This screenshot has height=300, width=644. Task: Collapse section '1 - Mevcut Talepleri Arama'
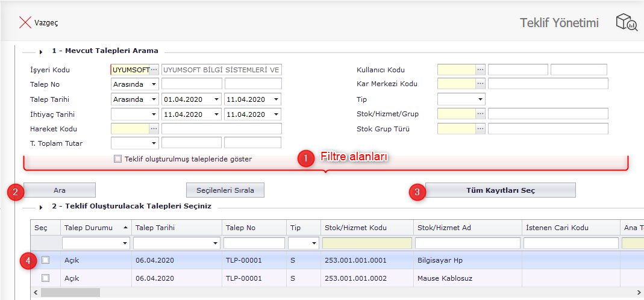tap(41, 51)
